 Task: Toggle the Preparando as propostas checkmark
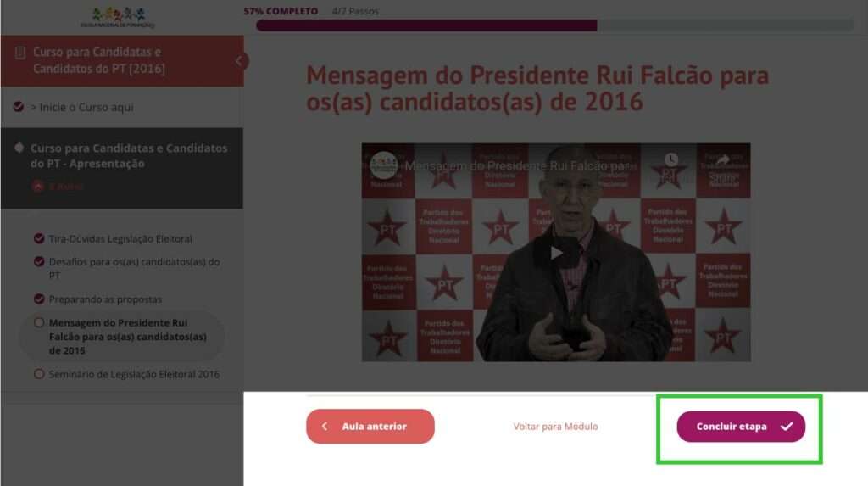(x=39, y=299)
